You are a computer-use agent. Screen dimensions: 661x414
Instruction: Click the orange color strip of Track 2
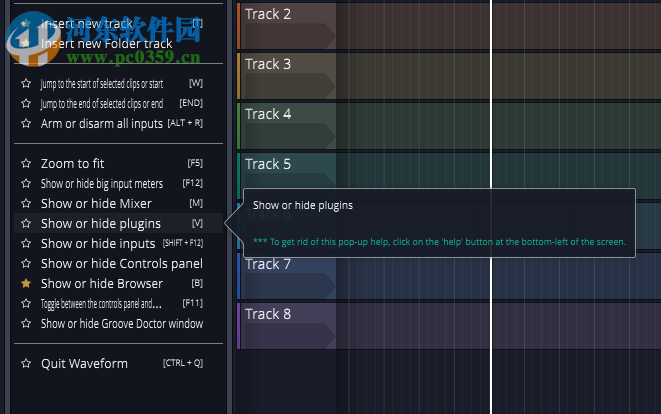pos(239,26)
